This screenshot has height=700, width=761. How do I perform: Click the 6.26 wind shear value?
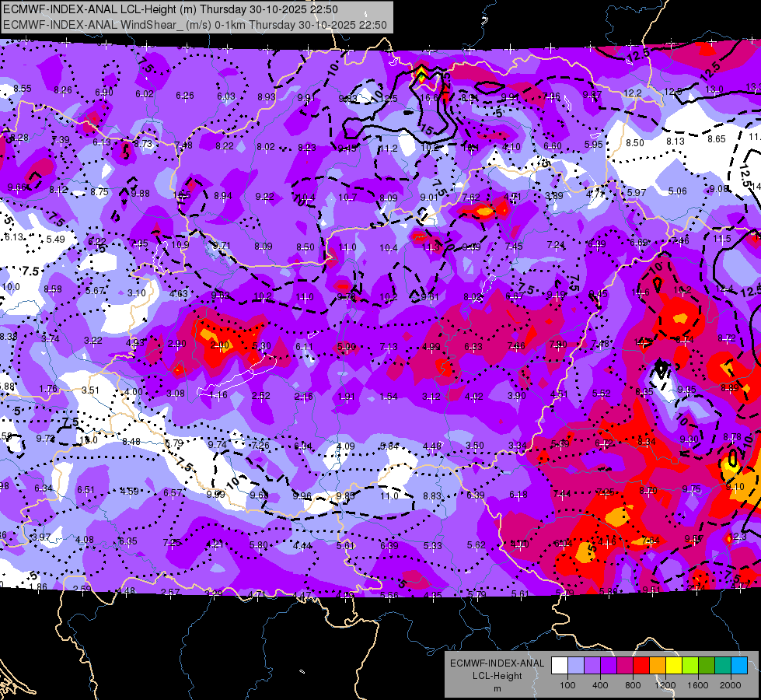(x=185, y=96)
